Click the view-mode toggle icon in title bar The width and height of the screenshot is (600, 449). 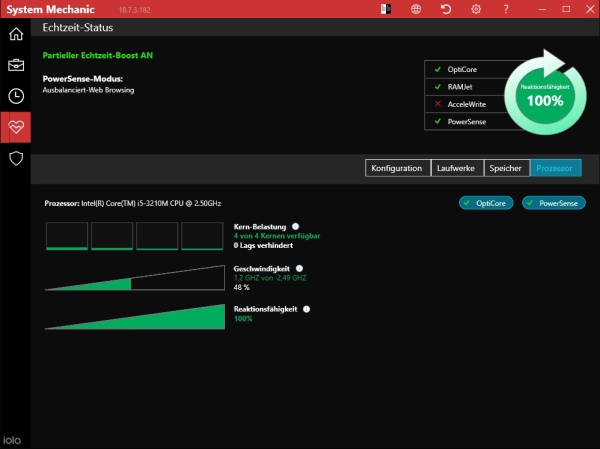386,9
